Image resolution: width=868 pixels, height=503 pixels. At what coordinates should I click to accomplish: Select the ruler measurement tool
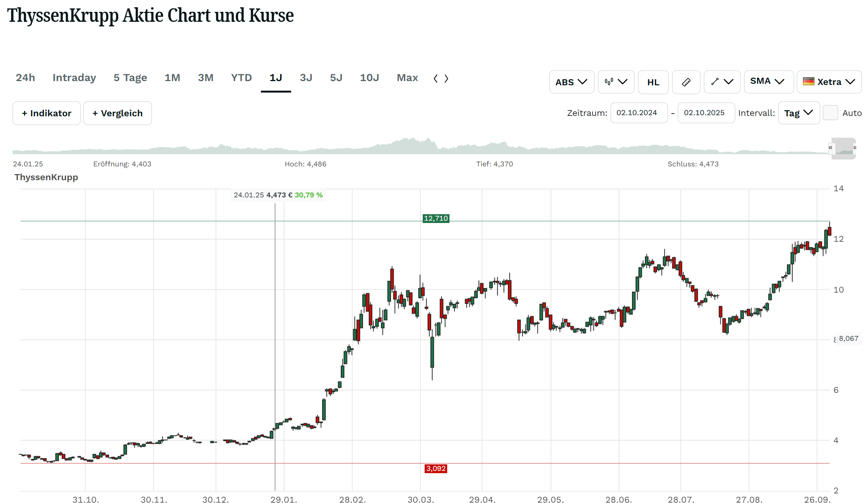coord(686,82)
